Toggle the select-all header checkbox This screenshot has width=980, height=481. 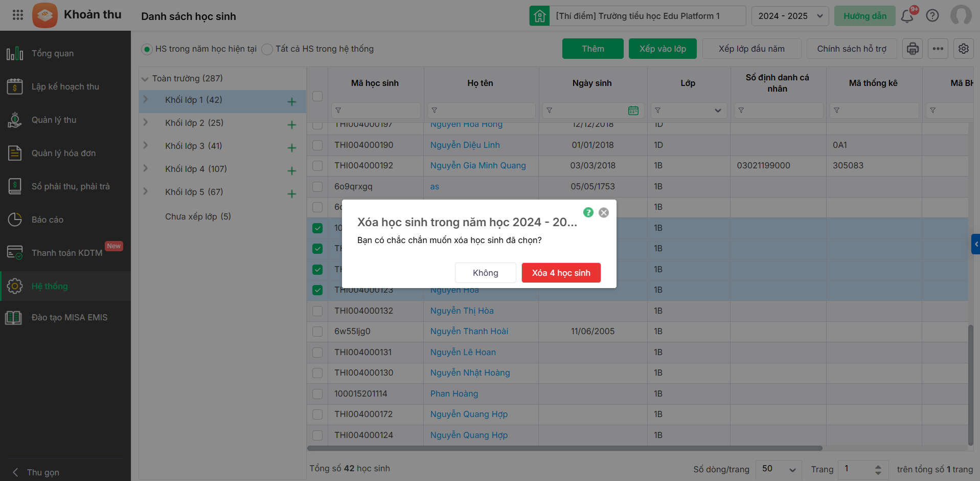317,96
